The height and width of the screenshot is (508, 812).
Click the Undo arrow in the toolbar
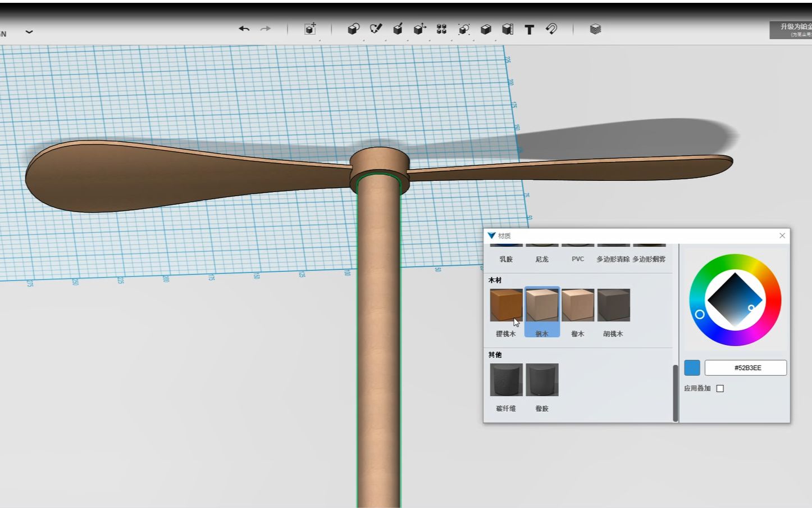[244, 29]
